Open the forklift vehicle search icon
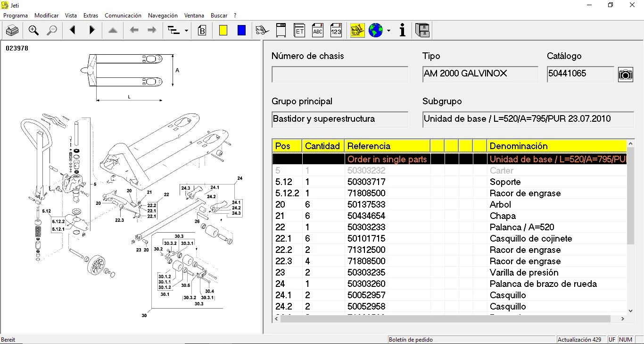Image resolution: width=644 pixels, height=344 pixels. [x=262, y=31]
